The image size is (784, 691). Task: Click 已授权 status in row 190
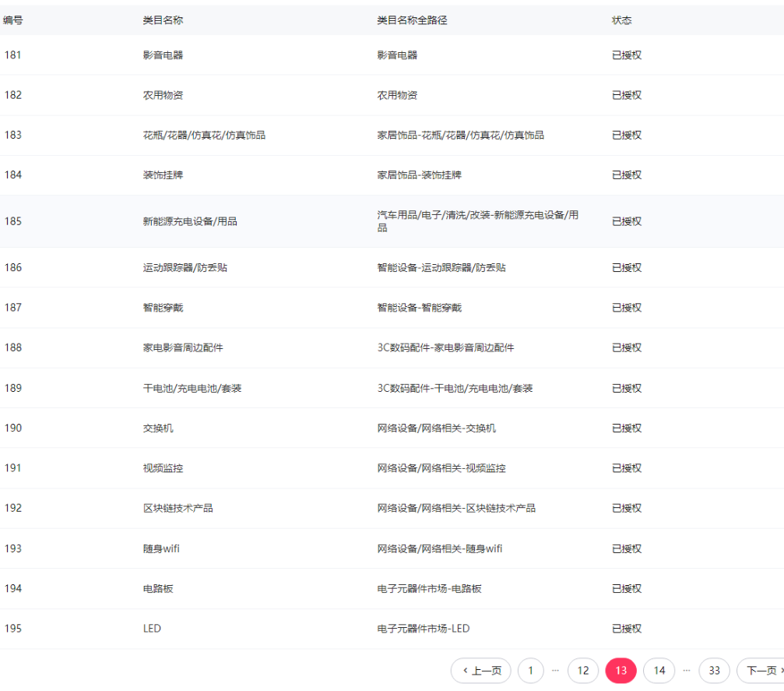point(627,428)
